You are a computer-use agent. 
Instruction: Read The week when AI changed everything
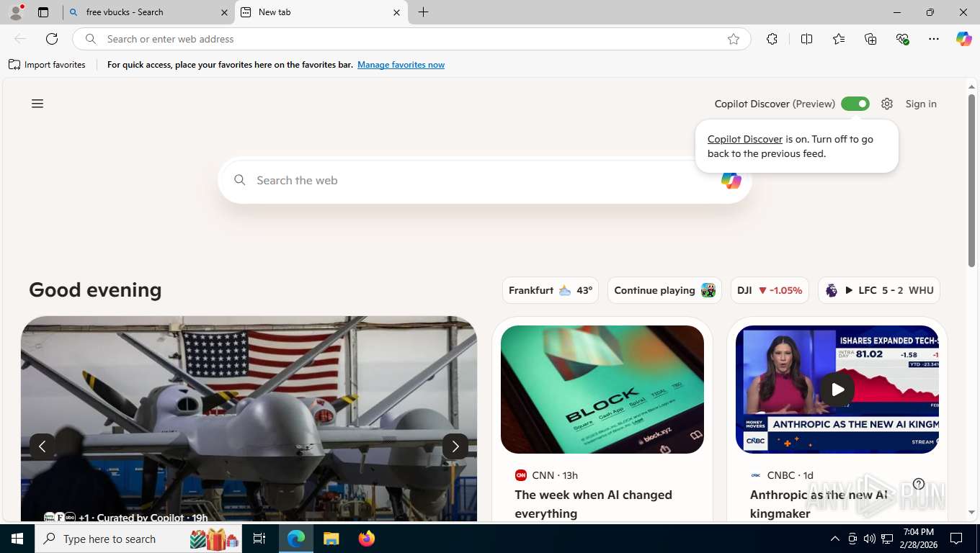[594, 504]
